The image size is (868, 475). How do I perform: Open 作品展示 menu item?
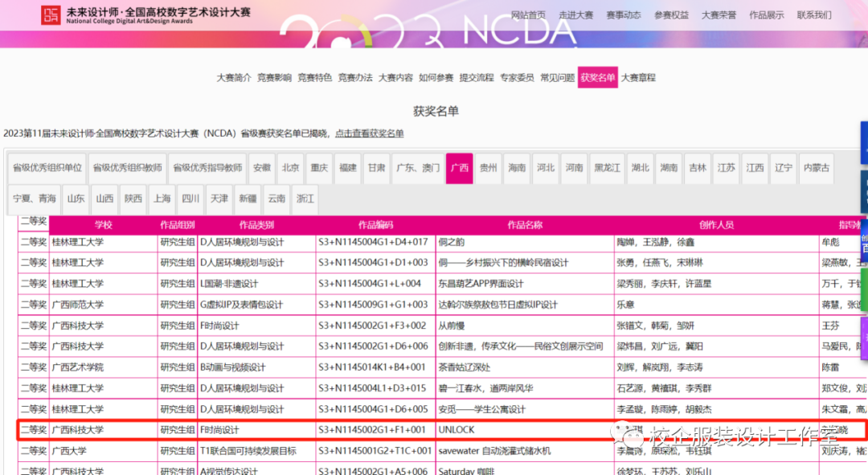tap(766, 15)
